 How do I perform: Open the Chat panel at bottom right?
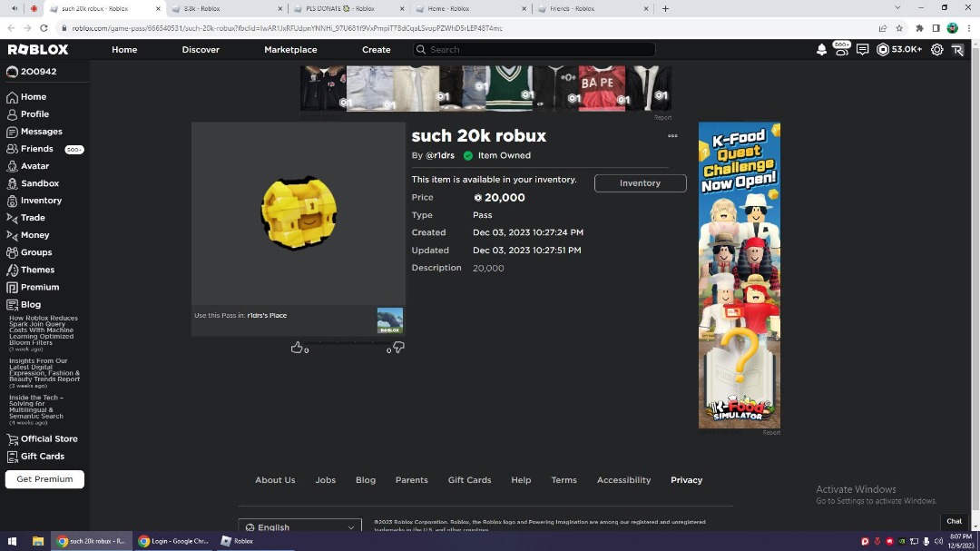tap(954, 521)
